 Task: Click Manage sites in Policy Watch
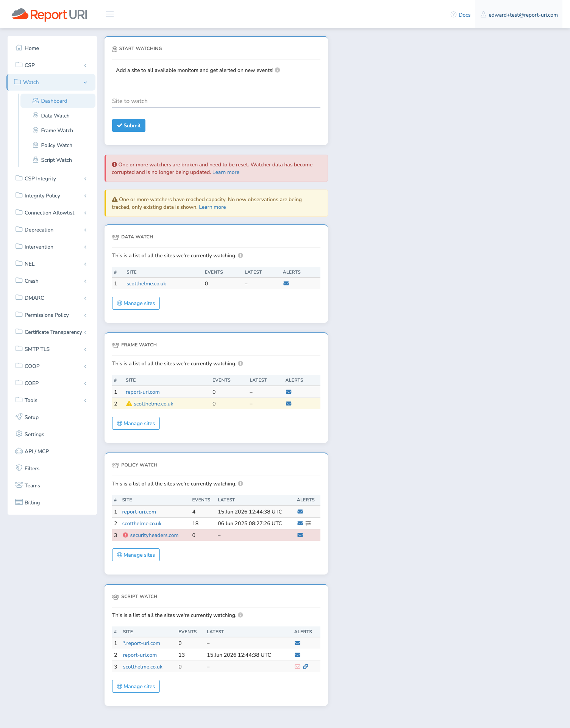click(136, 555)
